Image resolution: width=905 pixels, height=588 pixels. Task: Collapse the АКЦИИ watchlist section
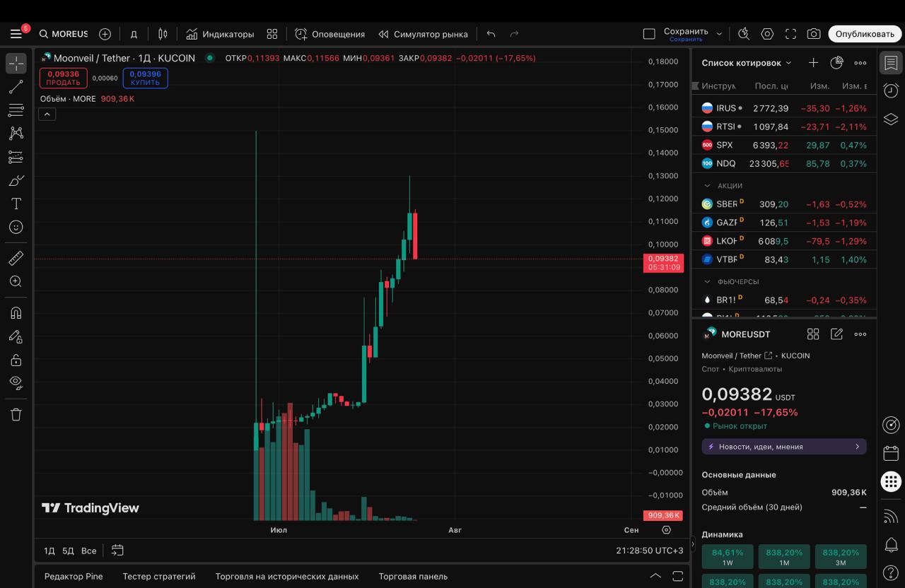708,186
